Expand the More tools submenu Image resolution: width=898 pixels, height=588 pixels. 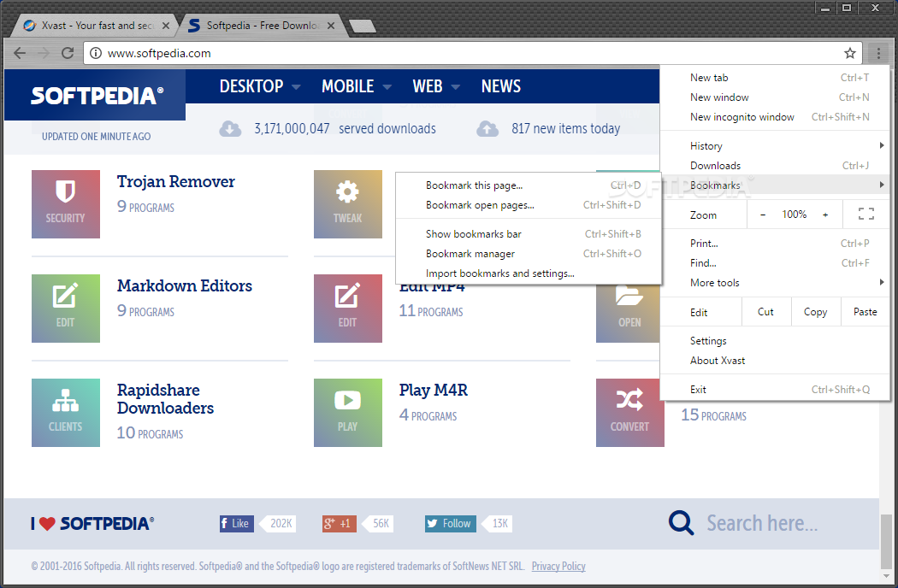(775, 283)
